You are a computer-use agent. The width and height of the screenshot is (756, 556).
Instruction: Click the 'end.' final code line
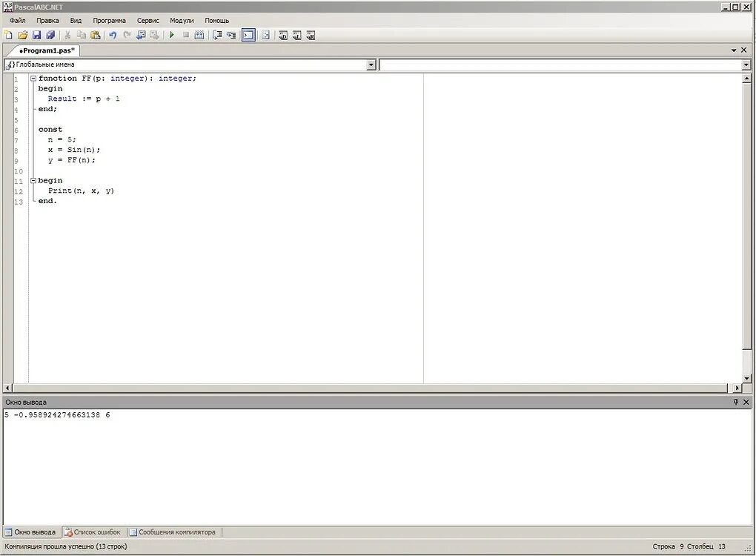pos(47,201)
